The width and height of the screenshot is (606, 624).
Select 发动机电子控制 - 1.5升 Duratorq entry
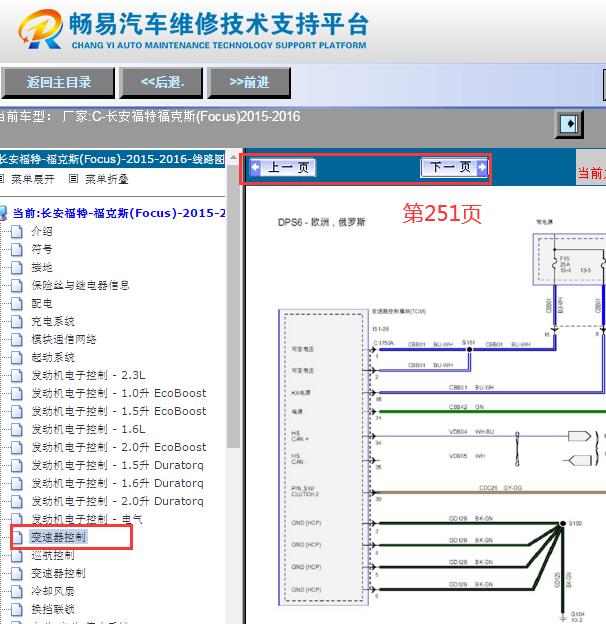(117, 465)
